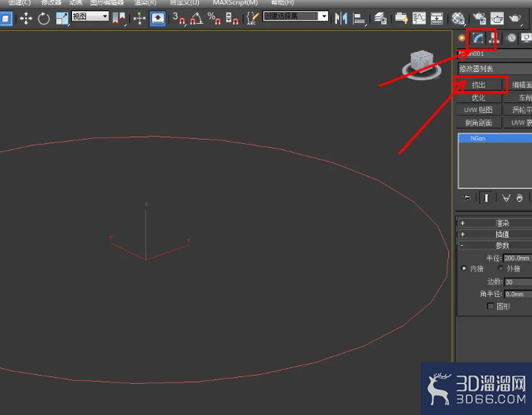
Task: Open the Rendered Frame Window
Action: pos(496,19)
